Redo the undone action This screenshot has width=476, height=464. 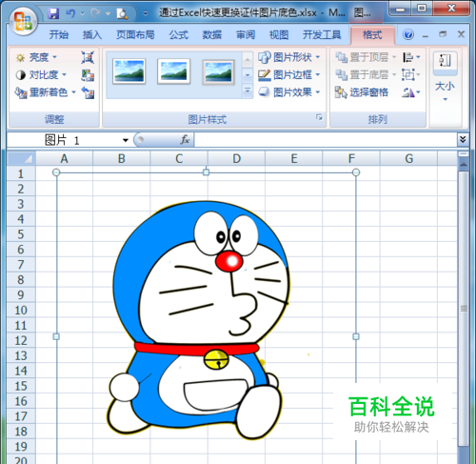95,13
